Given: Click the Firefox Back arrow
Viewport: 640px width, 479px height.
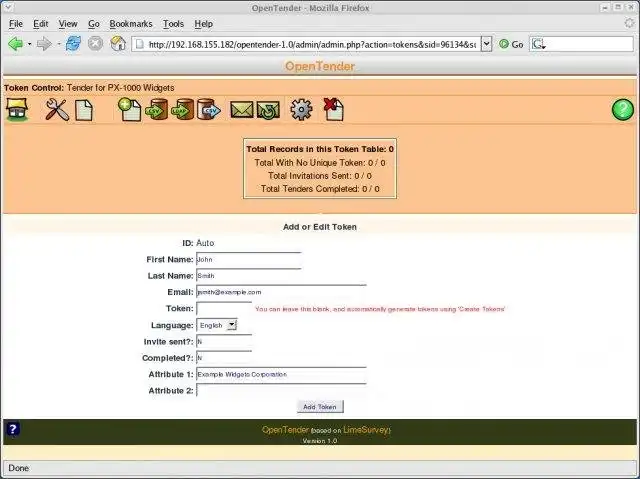Looking at the screenshot, I should pos(16,44).
